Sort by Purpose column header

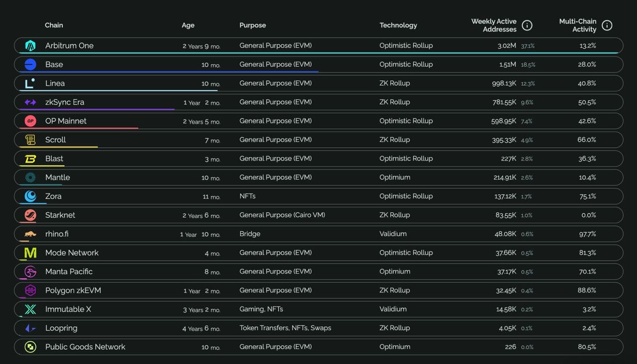(253, 25)
